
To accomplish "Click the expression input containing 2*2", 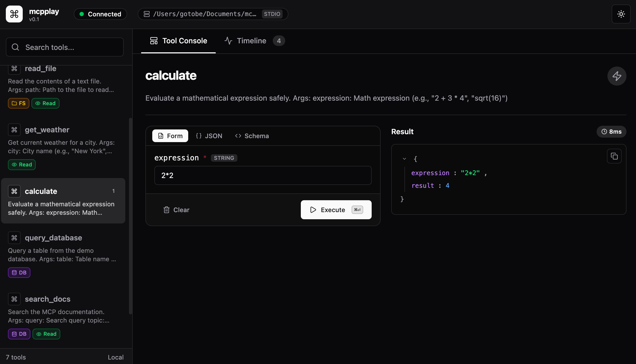I will pos(262,175).
